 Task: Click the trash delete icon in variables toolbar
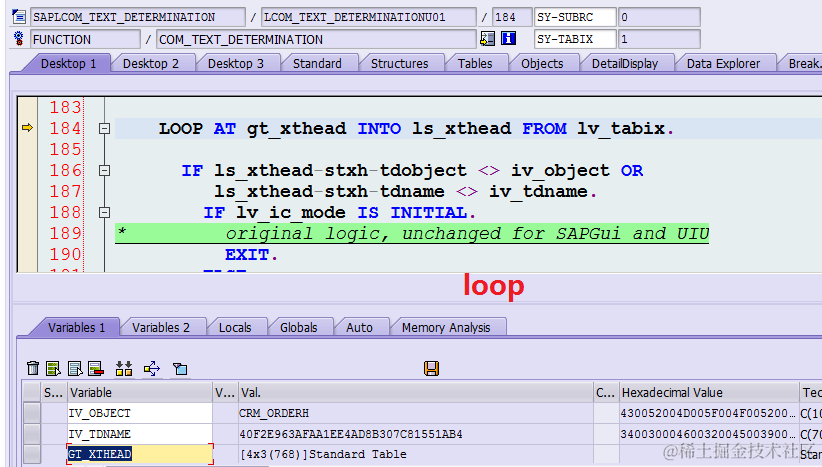pos(33,368)
